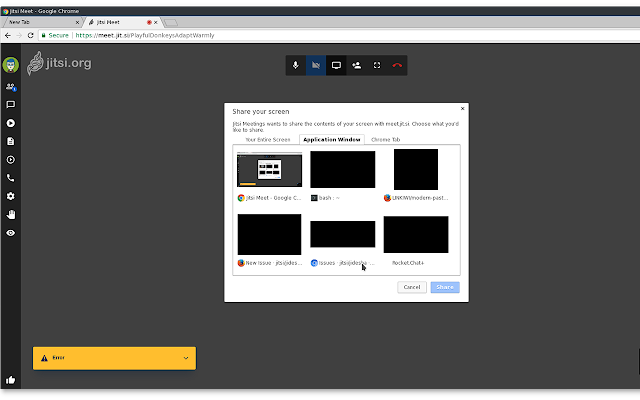Click the Chromium icon beside Issues label
The image size is (640, 400).
[x=314, y=263]
